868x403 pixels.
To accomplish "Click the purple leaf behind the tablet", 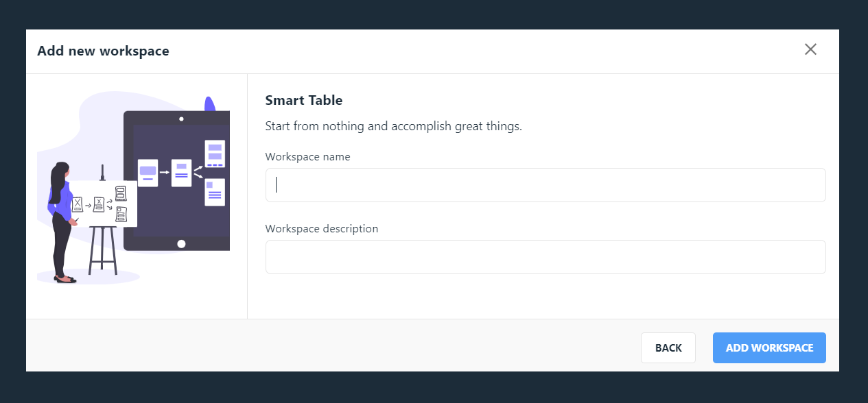I will [210, 103].
